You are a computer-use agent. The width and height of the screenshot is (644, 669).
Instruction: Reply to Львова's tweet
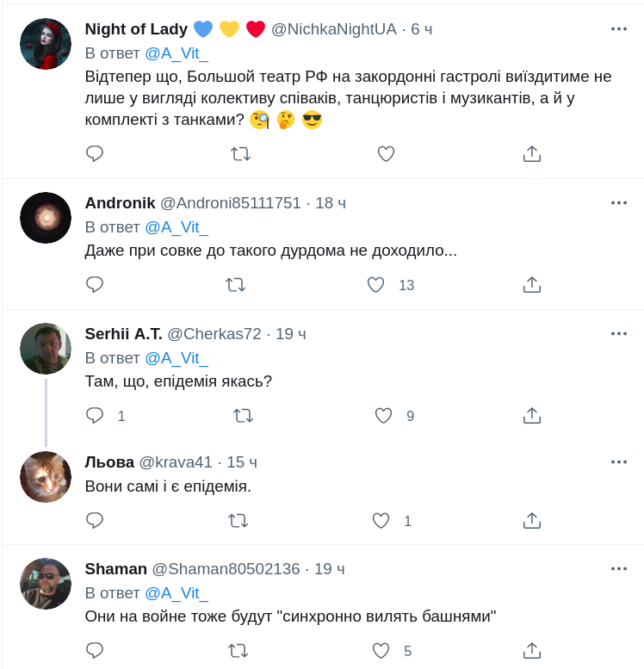click(x=95, y=521)
